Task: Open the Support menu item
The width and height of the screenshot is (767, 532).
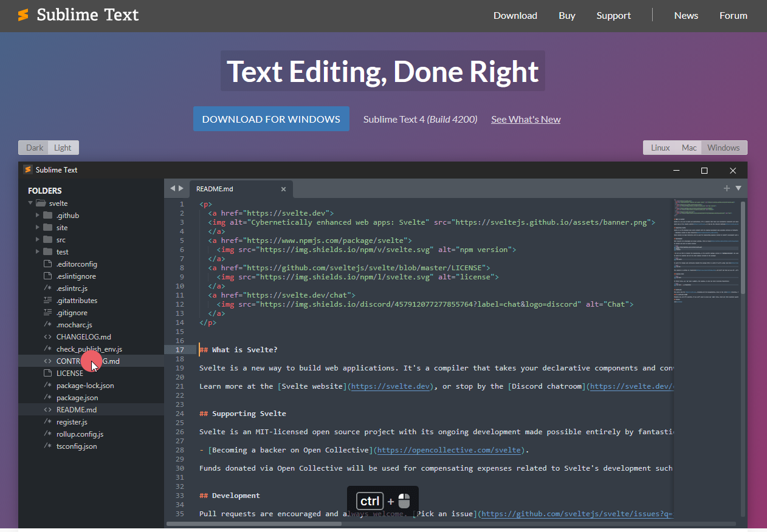Action: (x=614, y=16)
